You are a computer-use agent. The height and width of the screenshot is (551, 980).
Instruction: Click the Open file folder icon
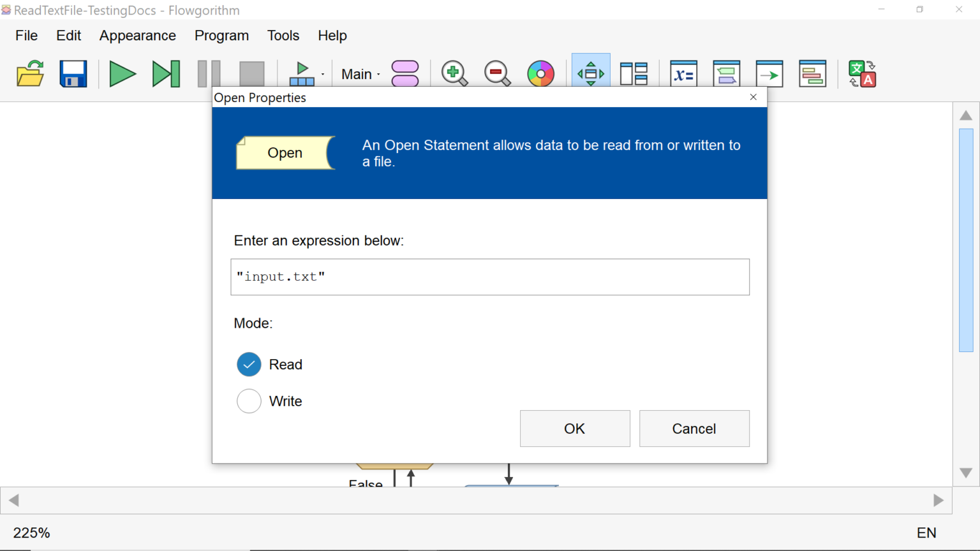(x=30, y=74)
